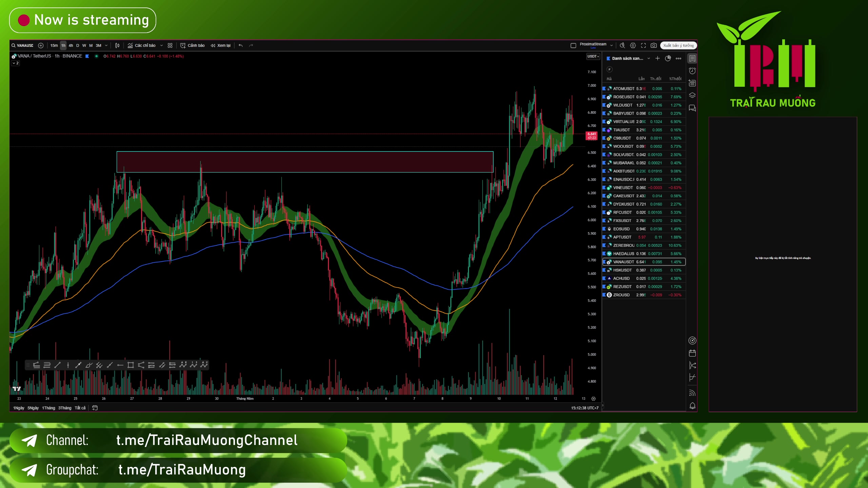
Task: Click the compare/add symbol plus icon
Action: (41, 45)
